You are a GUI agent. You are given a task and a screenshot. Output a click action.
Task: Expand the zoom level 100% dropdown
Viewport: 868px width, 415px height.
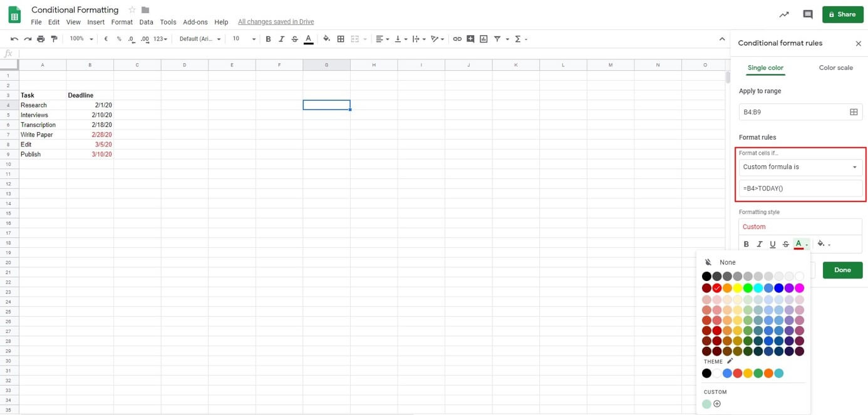(x=81, y=39)
